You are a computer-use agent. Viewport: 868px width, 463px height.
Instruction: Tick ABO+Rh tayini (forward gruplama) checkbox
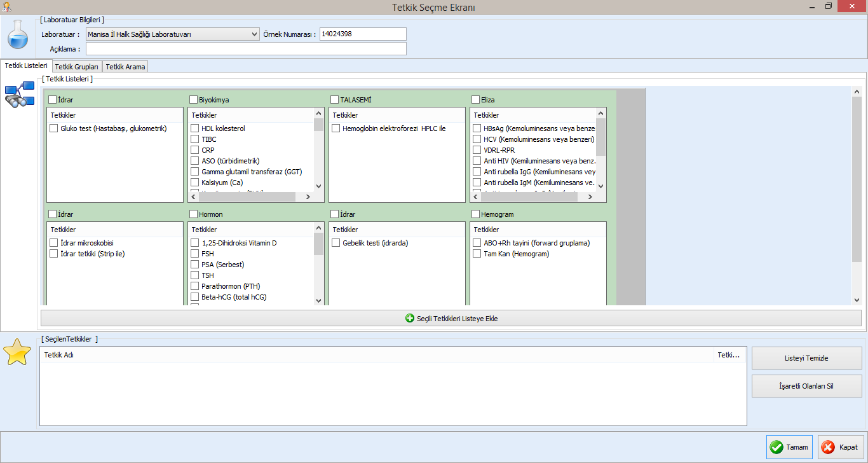click(x=477, y=243)
